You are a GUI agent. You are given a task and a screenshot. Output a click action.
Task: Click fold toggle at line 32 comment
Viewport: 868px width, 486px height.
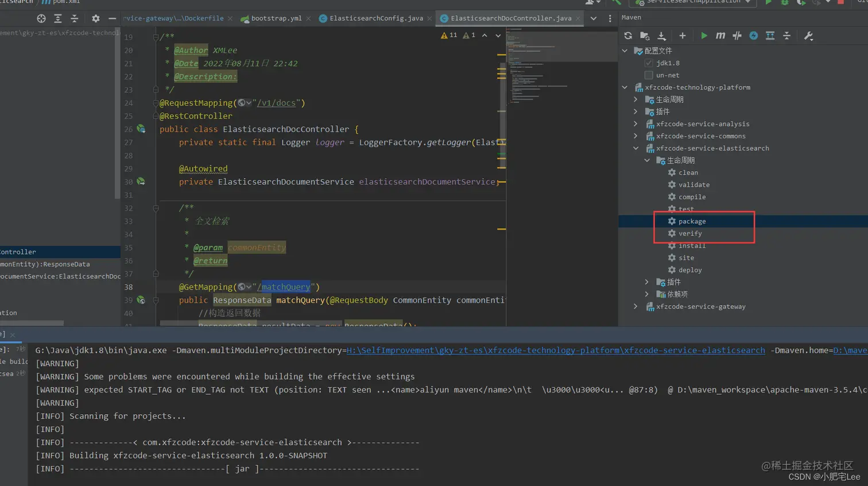click(x=156, y=208)
